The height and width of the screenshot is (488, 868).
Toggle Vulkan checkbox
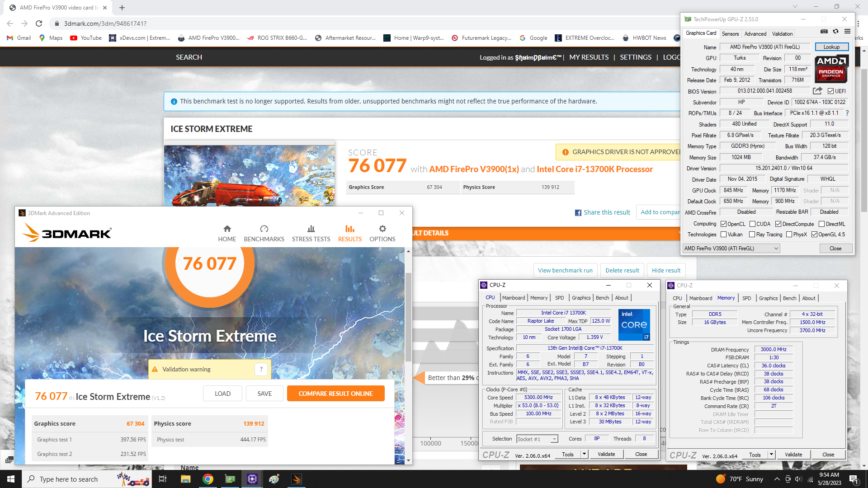tap(723, 235)
